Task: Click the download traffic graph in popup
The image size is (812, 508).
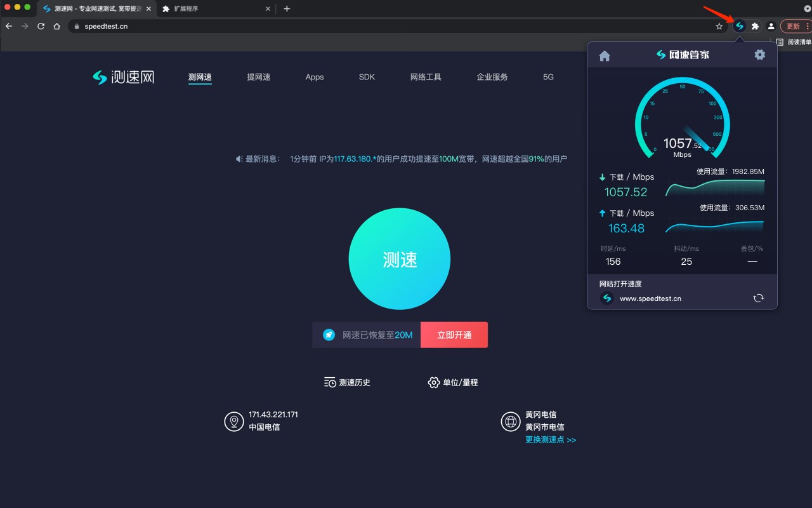Action: pos(715,188)
